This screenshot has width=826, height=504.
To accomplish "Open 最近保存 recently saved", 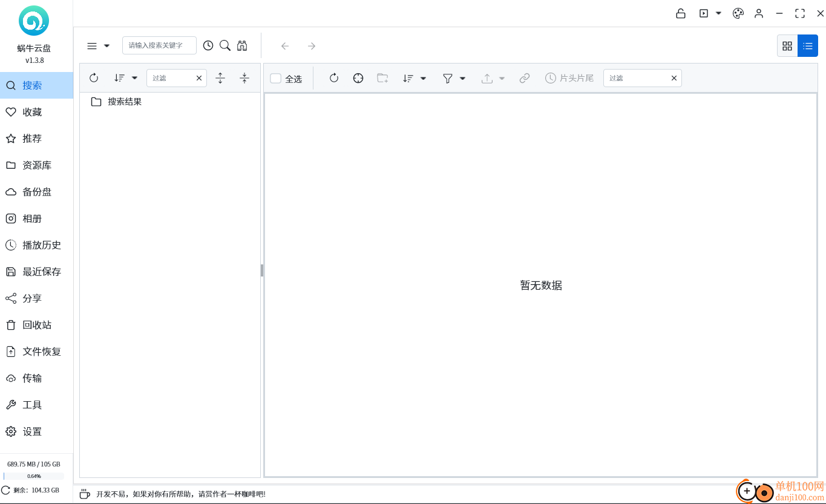I will [x=36, y=272].
